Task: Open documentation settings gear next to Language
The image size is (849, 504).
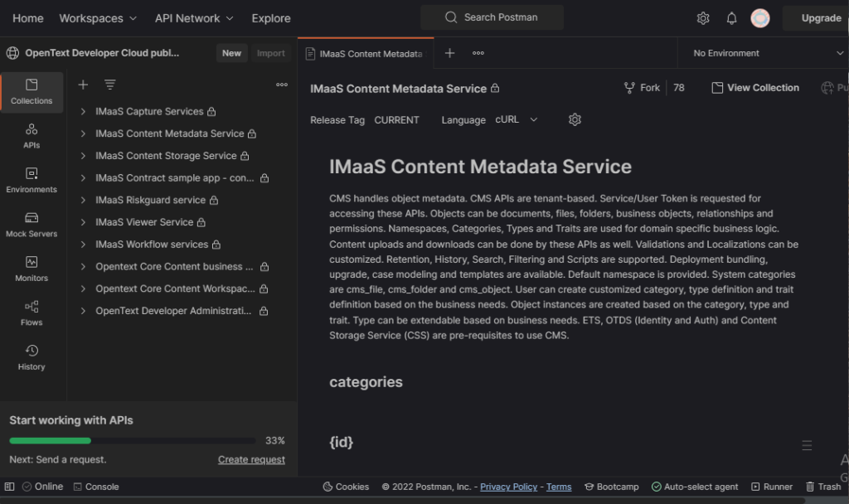Action: (x=575, y=119)
